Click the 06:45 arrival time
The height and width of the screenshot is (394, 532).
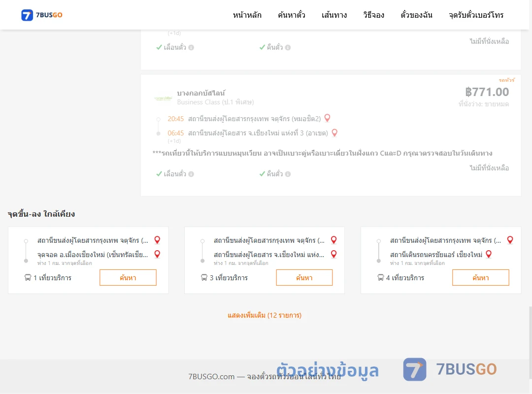tap(175, 133)
